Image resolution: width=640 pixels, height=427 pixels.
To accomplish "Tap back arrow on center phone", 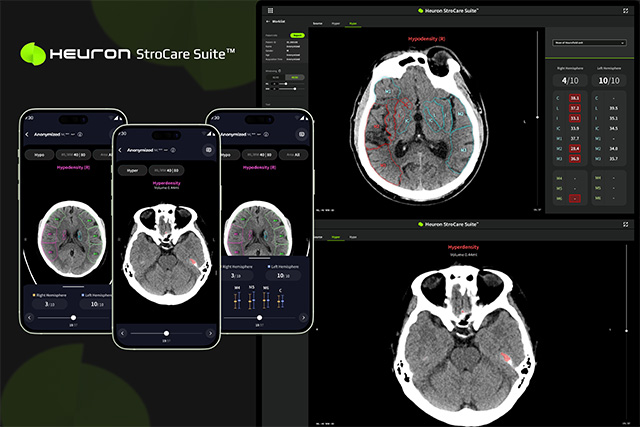I will 122,150.
